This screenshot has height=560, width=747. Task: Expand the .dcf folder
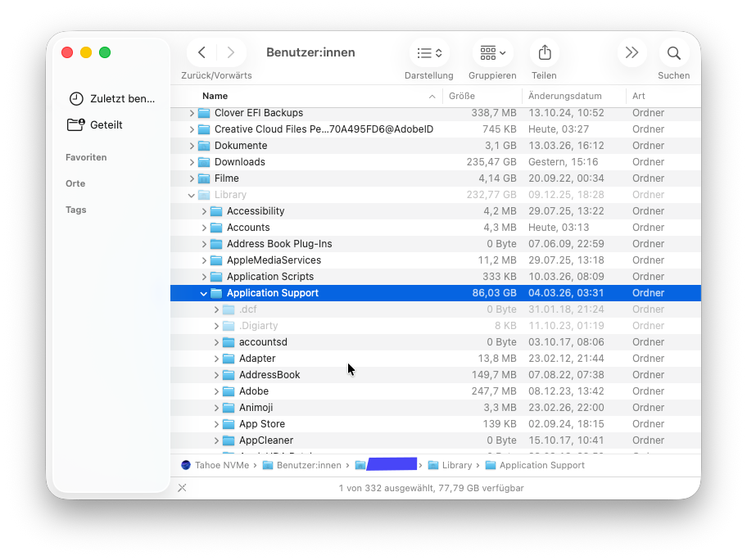(216, 309)
